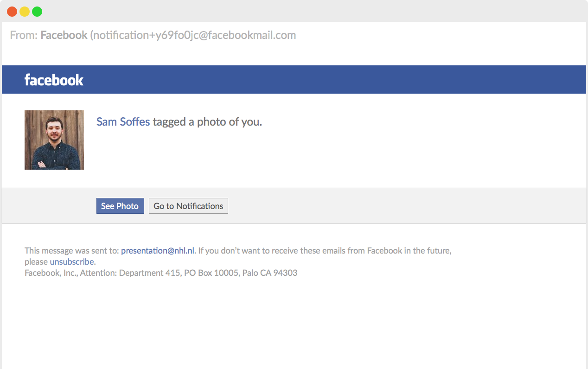Open Sam Soffes' profile photo thumbnail
Image resolution: width=588 pixels, height=369 pixels.
(54, 140)
